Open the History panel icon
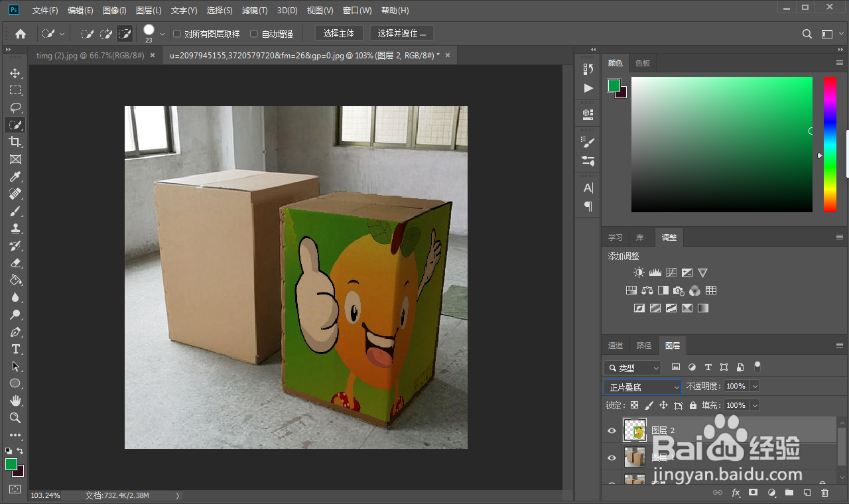The width and height of the screenshot is (849, 504). pyautogui.click(x=588, y=69)
